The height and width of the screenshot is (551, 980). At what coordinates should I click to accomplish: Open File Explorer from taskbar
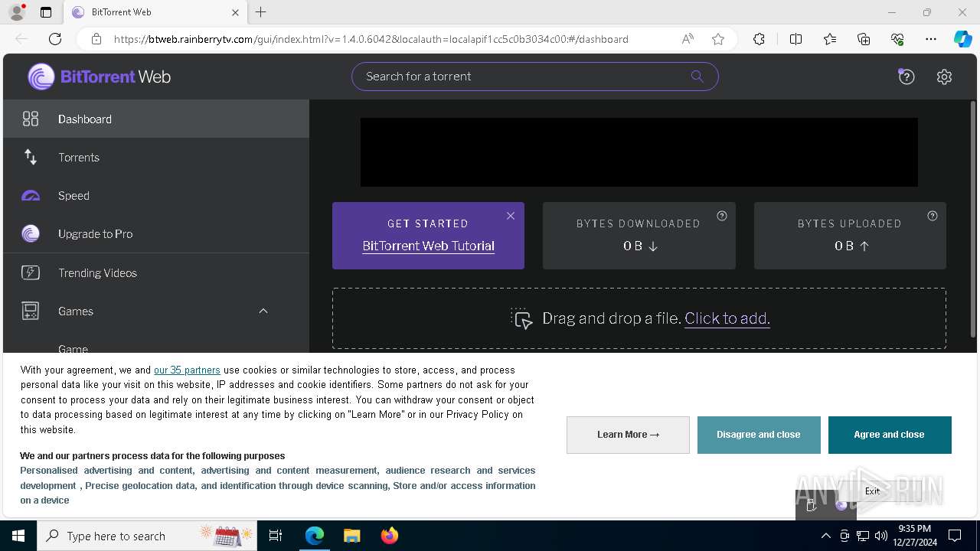pos(351,536)
